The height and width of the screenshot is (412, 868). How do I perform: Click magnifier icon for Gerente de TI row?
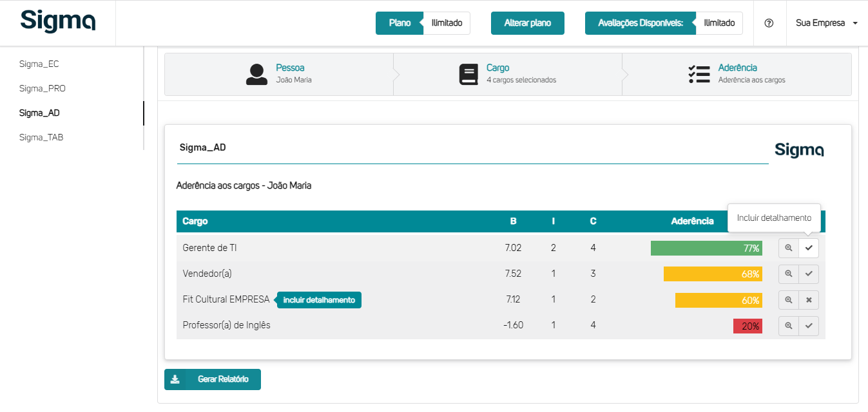point(788,248)
